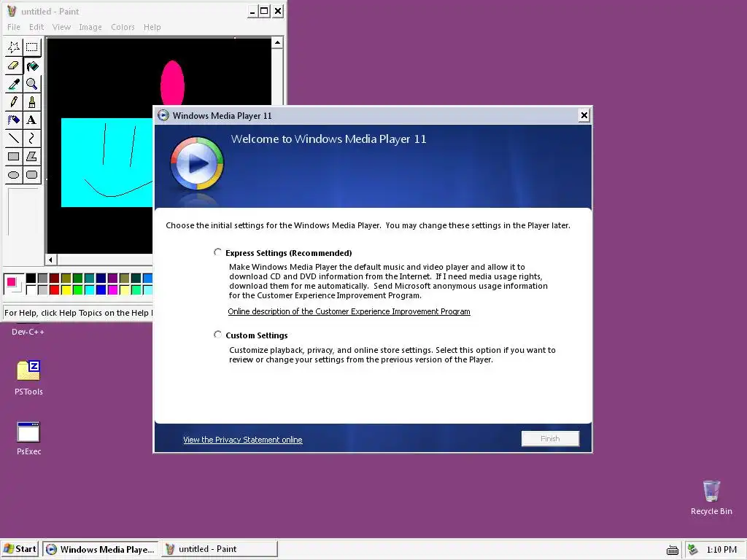Screen dimensions: 747x560
Task: Click the pink ellipse on the Paint canvas
Action: 172,82
